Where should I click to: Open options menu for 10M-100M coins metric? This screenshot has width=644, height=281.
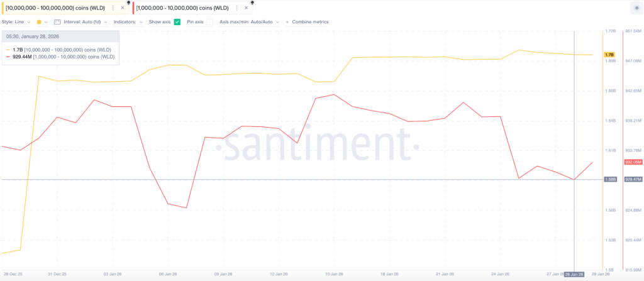(x=113, y=8)
